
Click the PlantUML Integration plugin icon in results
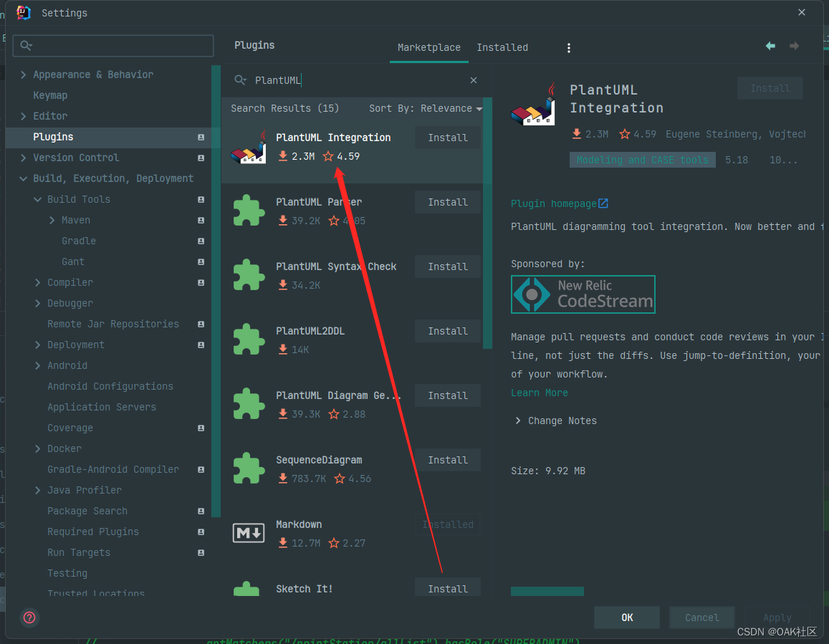pyautogui.click(x=249, y=148)
